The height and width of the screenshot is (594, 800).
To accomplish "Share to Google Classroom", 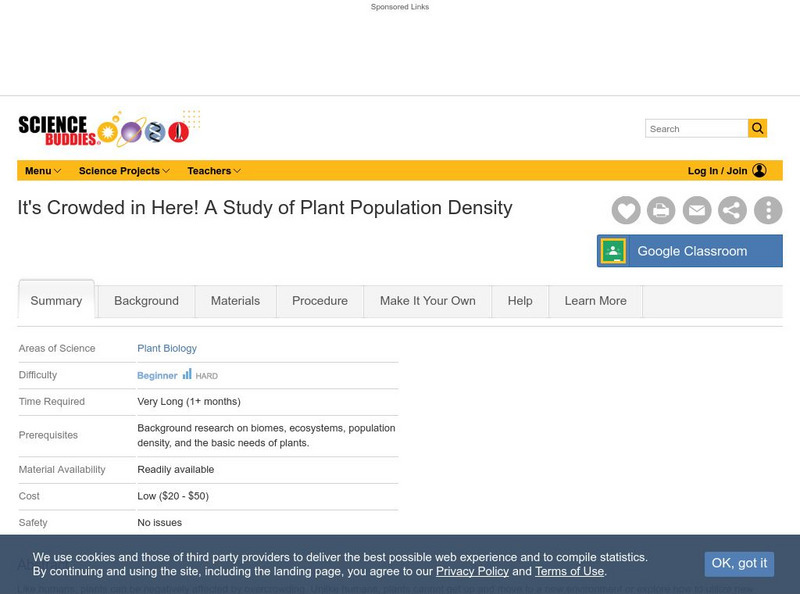I will point(690,251).
